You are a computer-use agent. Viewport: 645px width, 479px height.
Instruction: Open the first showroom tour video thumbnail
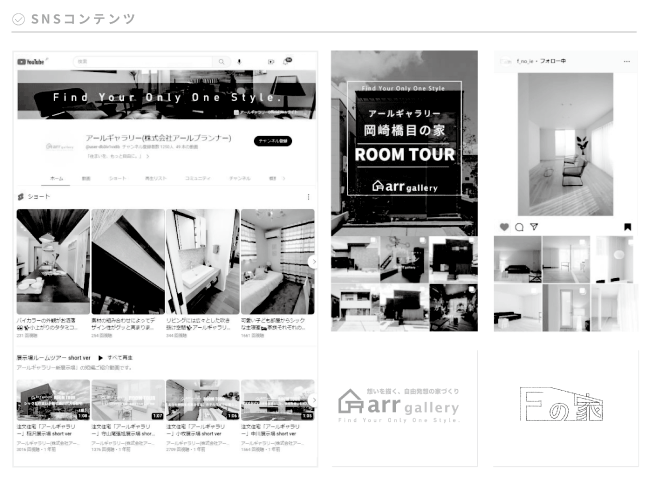(x=53, y=400)
